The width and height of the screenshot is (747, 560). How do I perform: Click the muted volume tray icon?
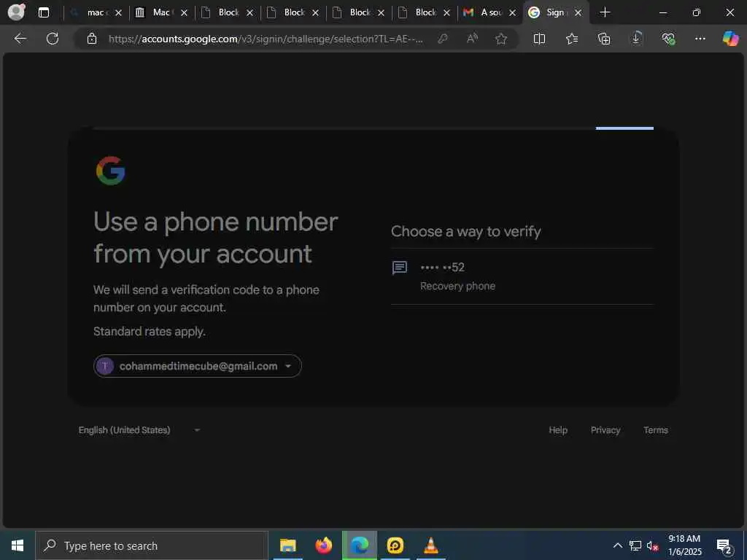point(652,545)
